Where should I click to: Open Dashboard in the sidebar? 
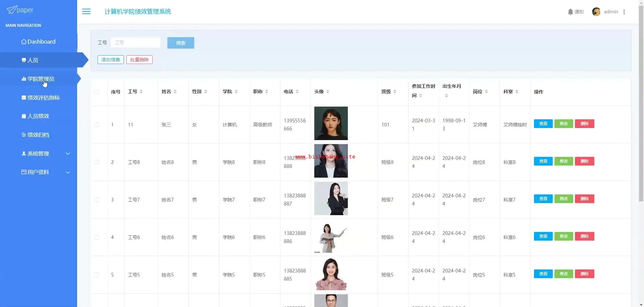pos(39,42)
